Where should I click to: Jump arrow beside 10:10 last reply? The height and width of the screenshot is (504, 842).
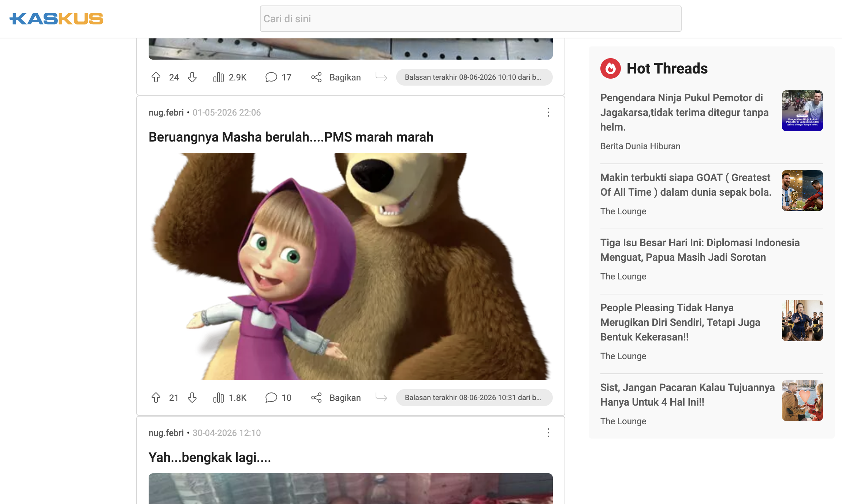tap(381, 77)
